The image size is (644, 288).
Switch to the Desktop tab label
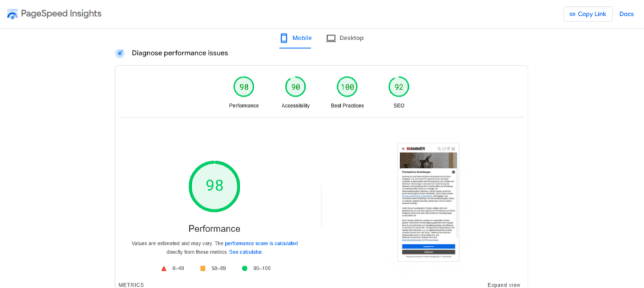(x=352, y=38)
